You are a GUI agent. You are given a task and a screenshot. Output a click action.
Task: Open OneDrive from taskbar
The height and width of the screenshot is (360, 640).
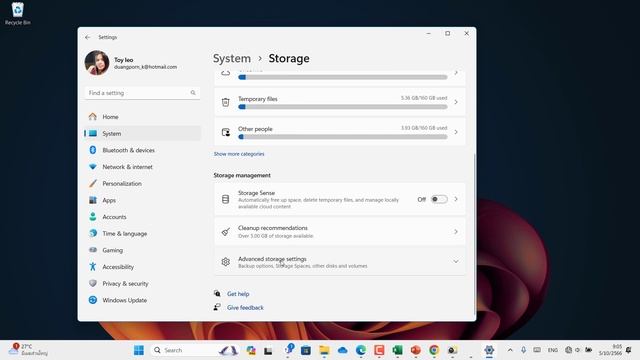(x=342, y=350)
